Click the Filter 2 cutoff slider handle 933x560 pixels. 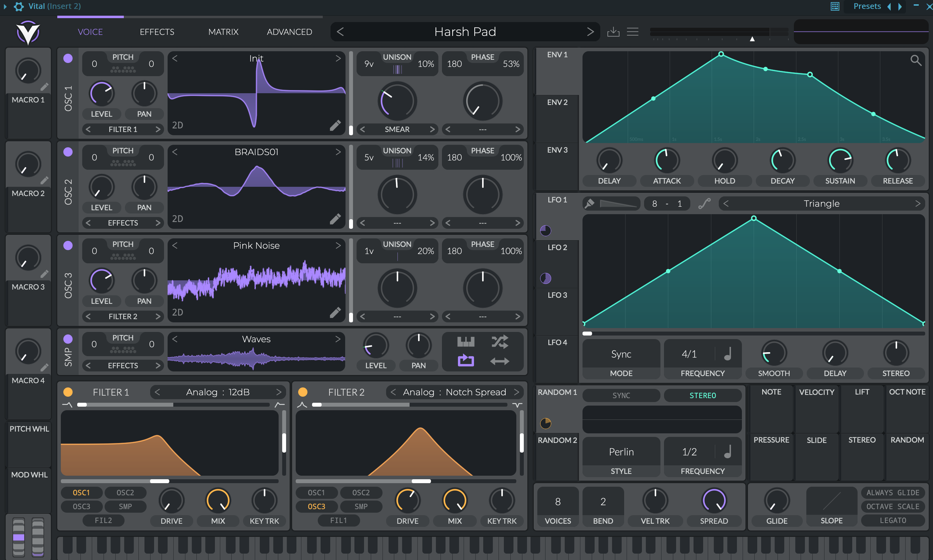(421, 481)
